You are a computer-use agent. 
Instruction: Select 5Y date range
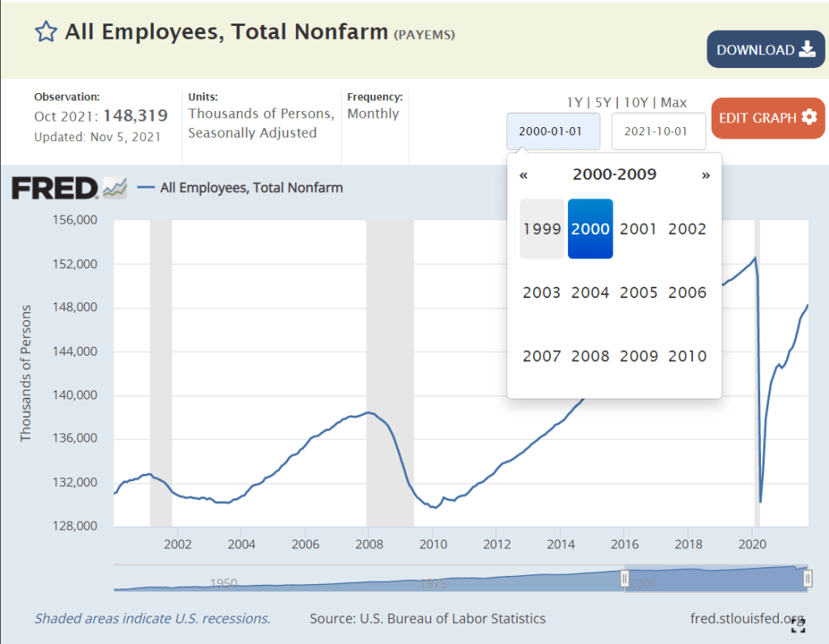coord(603,102)
